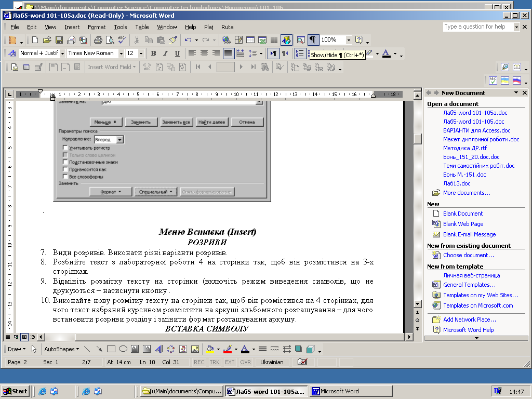Click the Undo arrow icon
Screen dimensions: 532x399
pos(188,40)
